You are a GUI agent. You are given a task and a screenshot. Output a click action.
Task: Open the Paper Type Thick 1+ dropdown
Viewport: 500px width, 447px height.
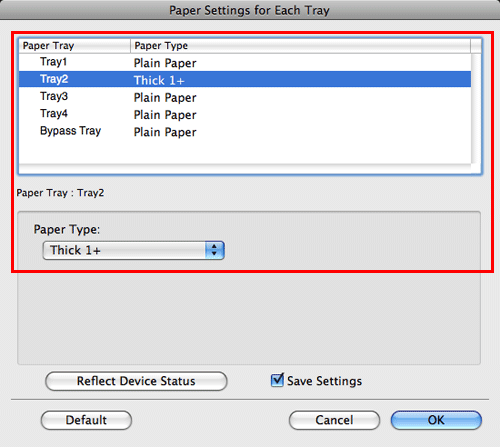[133, 250]
